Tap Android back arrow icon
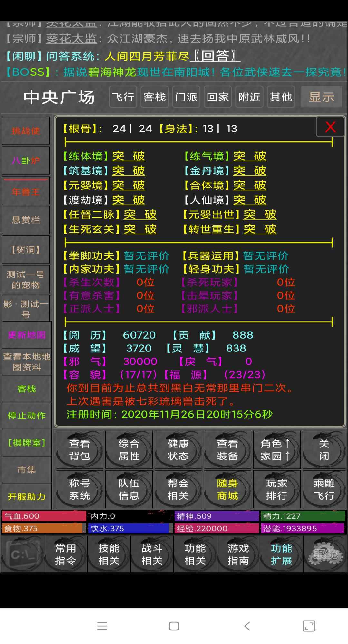Viewport: 348px width, 644px height. pos(247,626)
